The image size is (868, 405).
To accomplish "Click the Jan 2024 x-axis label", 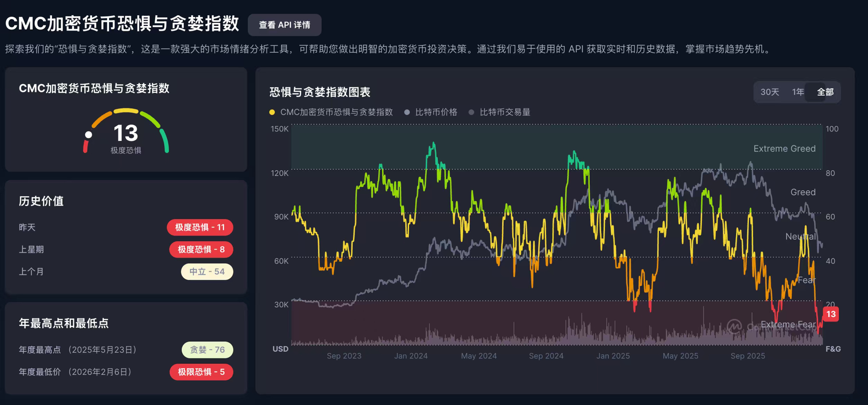I will coord(411,356).
